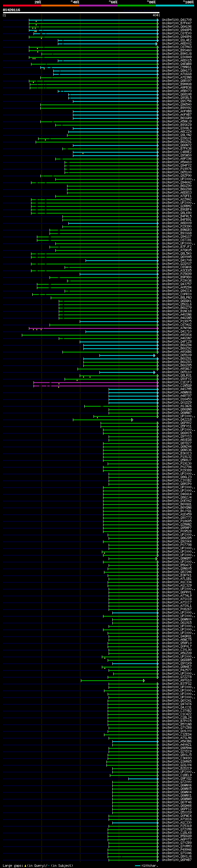This screenshot has width=197, height=868.
Task: Open hit UniRef100_C6TEV0
Action: click(176, 33)
